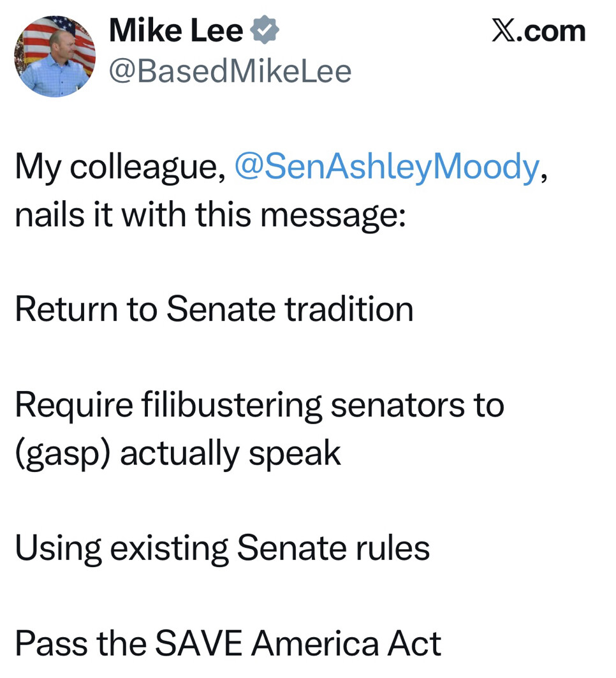Viewport: 616px width, 678px height.
Task: Click the words "actually speak"
Action: click(x=230, y=453)
